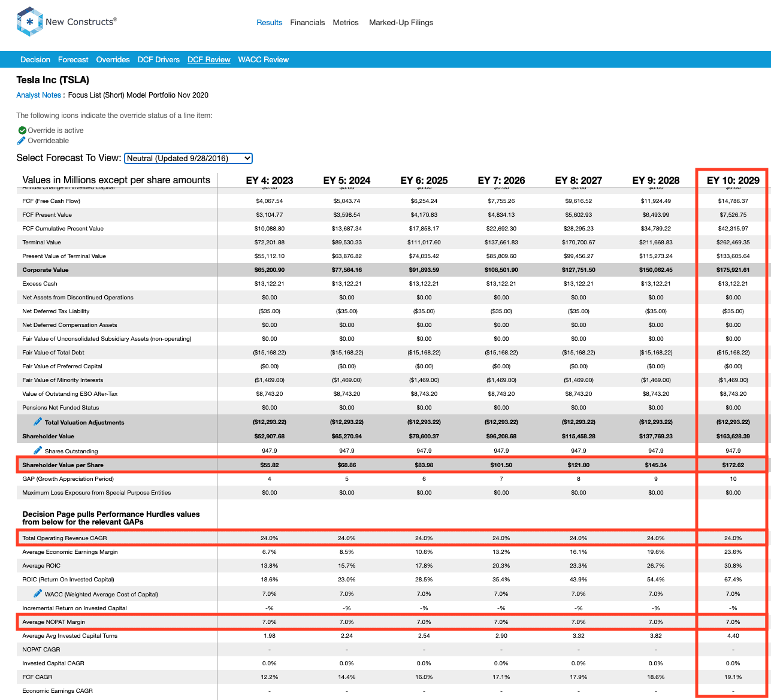This screenshot has width=771, height=700.
Task: Click Total Operating Revenue CAGR label
Action: coord(65,538)
